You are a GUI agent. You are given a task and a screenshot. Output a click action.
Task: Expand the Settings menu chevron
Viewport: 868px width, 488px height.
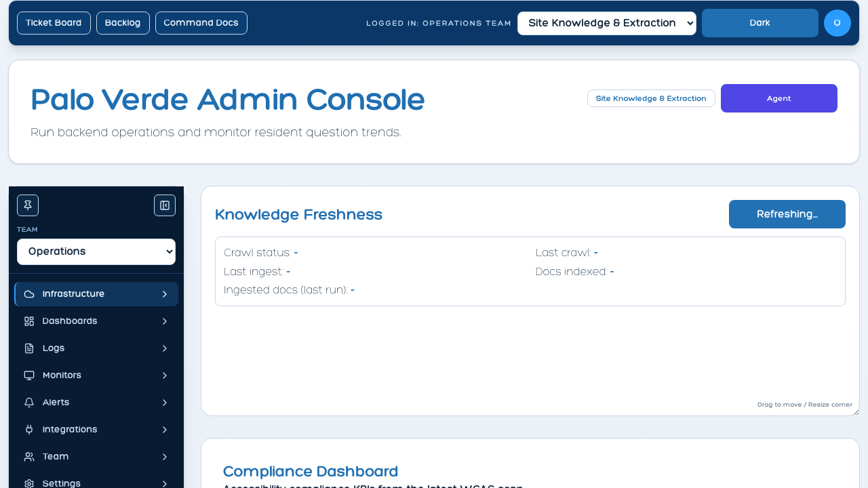tap(164, 483)
